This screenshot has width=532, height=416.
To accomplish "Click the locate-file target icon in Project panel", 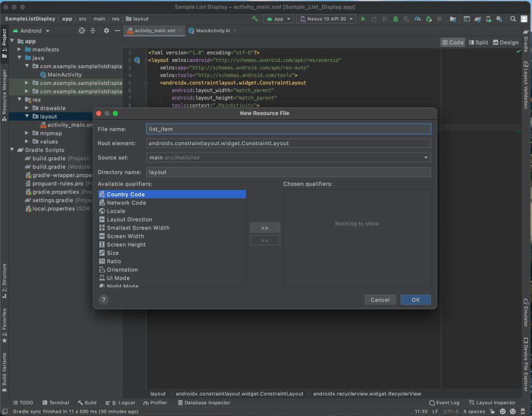I will [x=82, y=31].
